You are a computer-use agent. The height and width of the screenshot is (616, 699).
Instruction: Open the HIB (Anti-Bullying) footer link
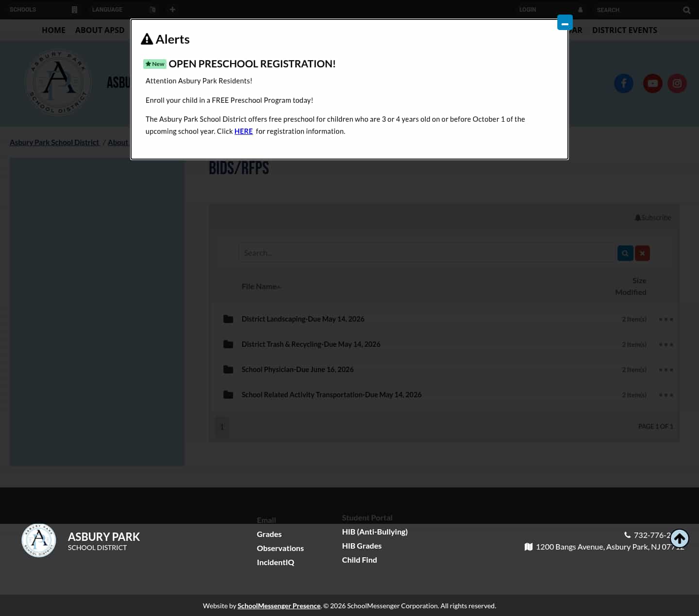click(x=375, y=532)
